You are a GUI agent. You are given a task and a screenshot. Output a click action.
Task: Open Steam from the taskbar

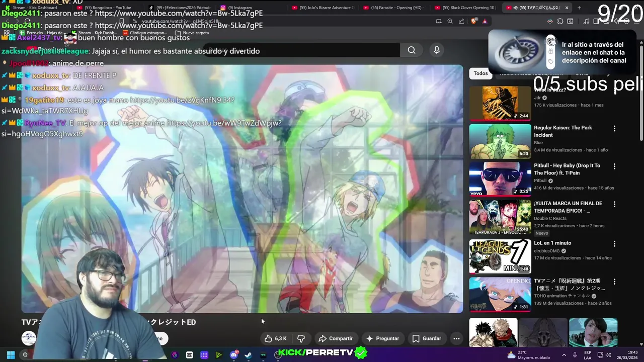coord(248,355)
